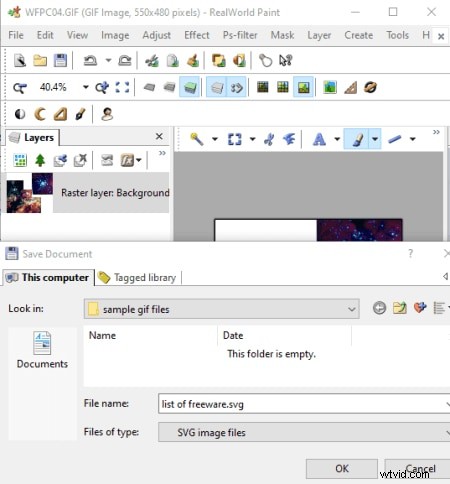
Task: Click the Redo arrow icon
Action: 125,61
